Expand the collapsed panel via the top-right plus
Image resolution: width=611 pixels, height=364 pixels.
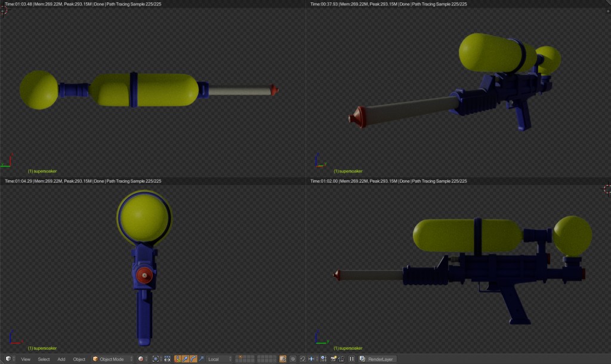click(607, 10)
